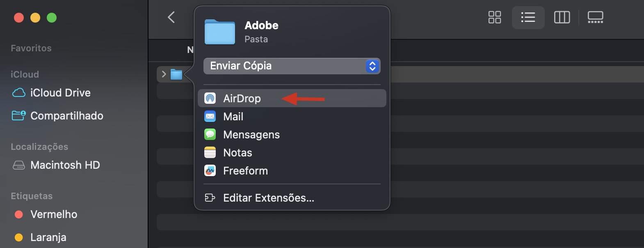Expand the Adobe folder in the file list
Viewport: 644px width, 248px height.
click(163, 74)
